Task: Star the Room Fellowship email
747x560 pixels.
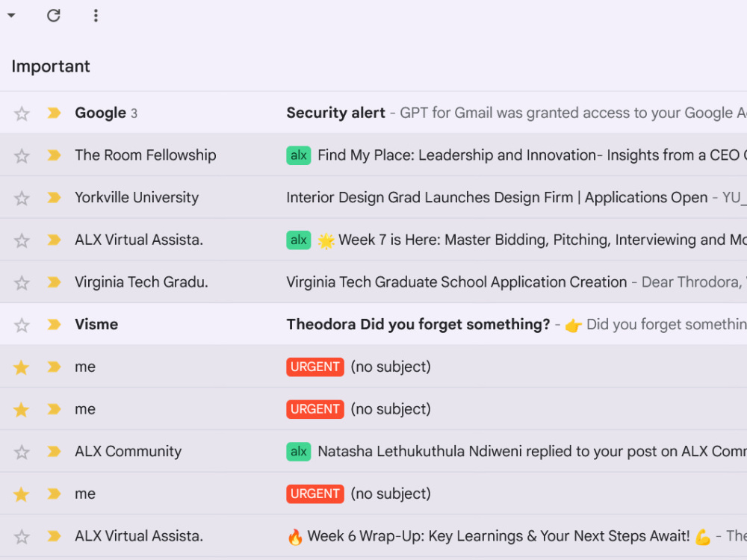Action: click(x=22, y=156)
